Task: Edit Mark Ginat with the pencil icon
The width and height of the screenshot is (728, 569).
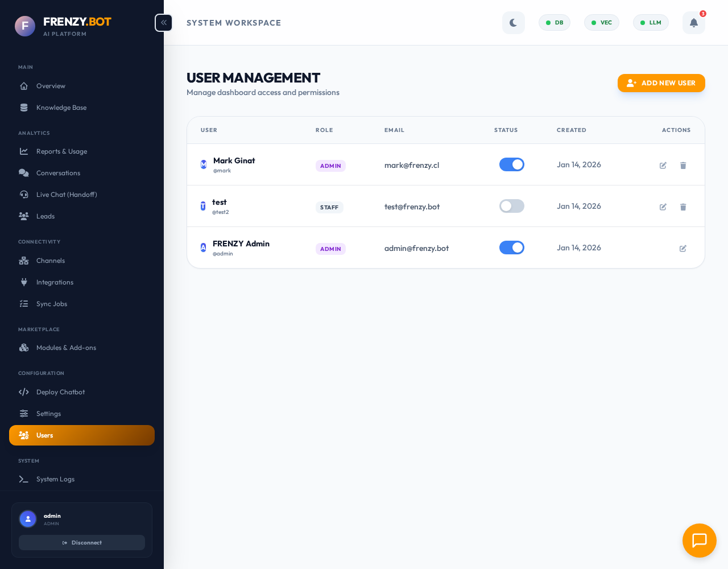Action: 663,165
